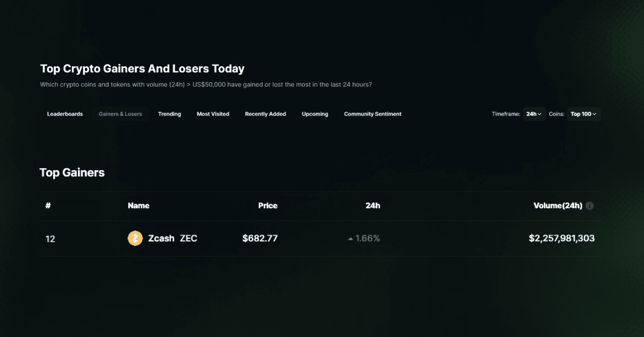Viewport: 644px width, 337px height.
Task: Open the Zcash coin name link
Action: 161,238
